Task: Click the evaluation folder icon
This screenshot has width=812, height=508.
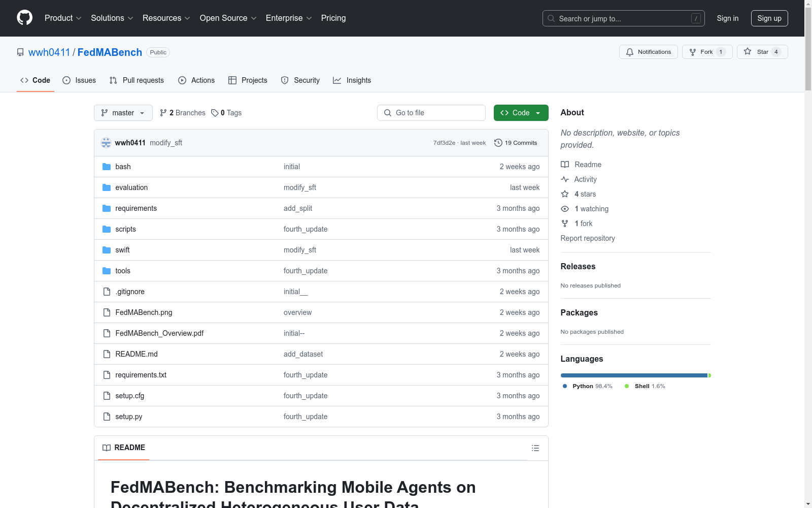Action: pyautogui.click(x=107, y=187)
